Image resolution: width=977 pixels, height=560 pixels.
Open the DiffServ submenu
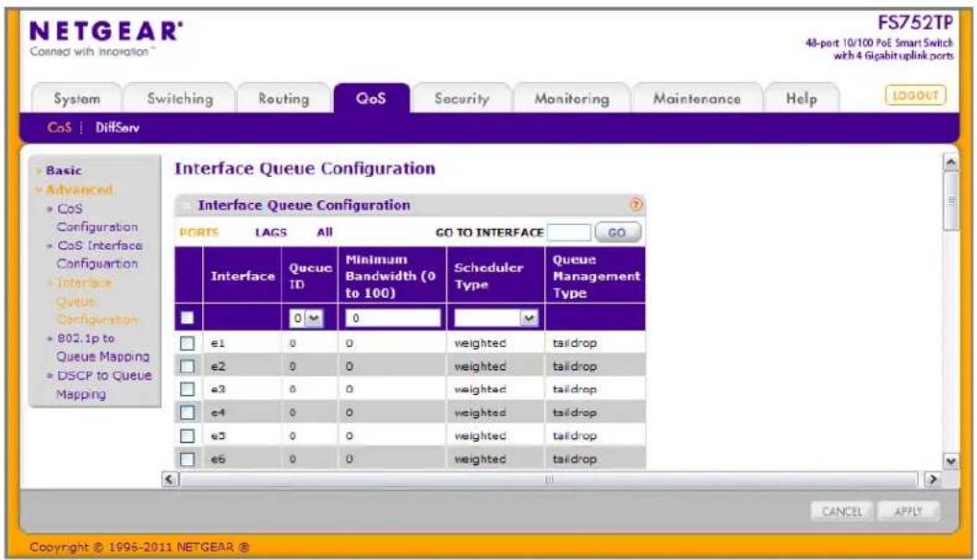coord(117,127)
